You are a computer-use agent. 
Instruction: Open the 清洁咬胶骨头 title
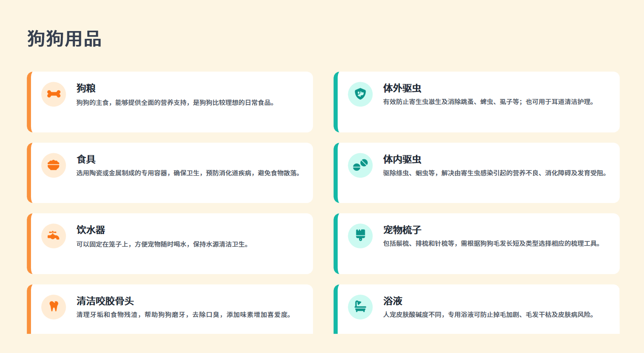105,301
